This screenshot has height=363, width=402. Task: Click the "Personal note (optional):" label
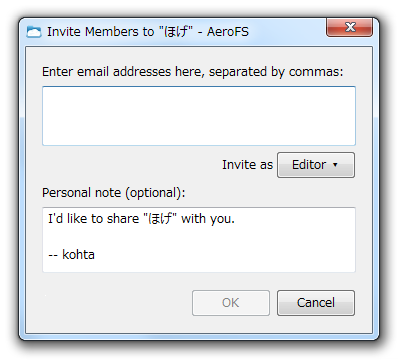coord(114,193)
